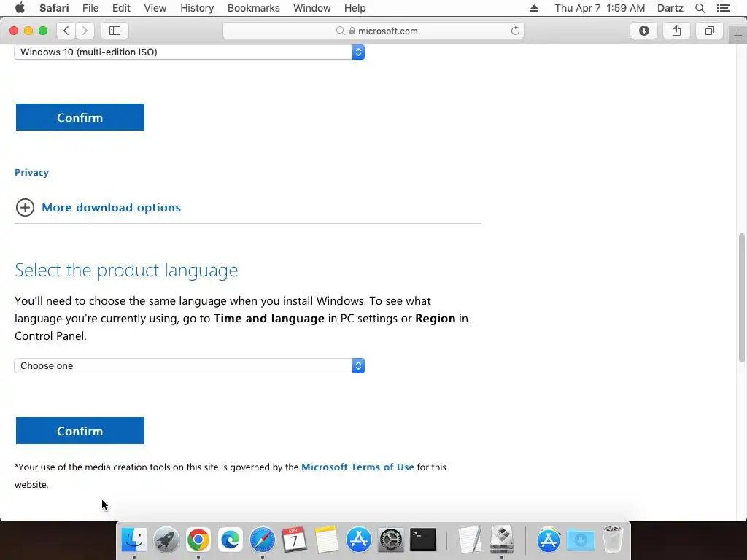Viewport: 747px width, 560px height.
Task: Open the Help menu
Action: [x=355, y=8]
